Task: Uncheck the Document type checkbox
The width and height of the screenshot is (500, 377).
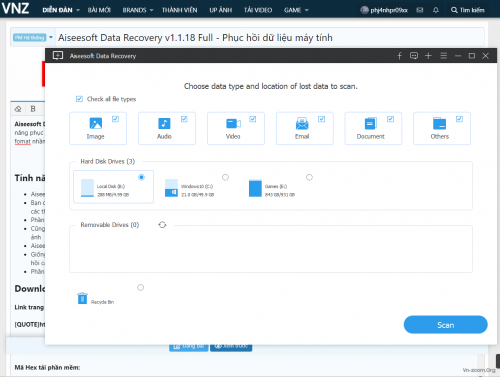Action: pyautogui.click(x=390, y=119)
